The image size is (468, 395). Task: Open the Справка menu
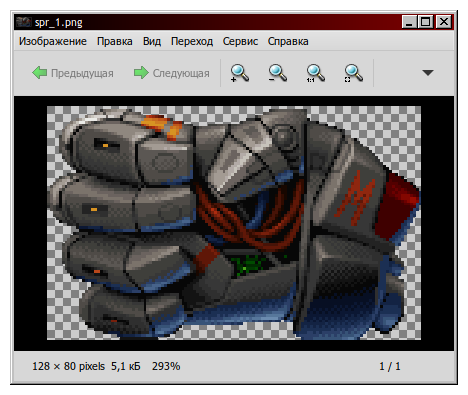pos(288,41)
